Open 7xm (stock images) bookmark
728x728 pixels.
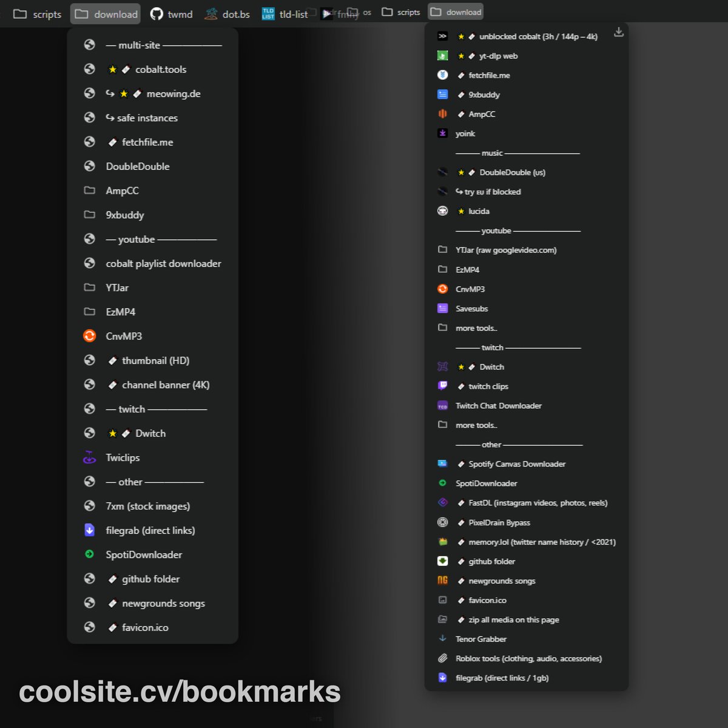pos(152,506)
